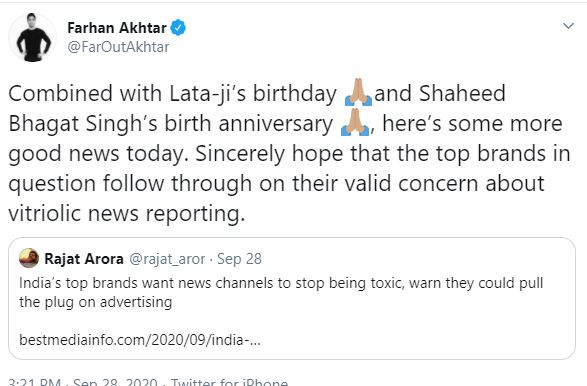Click Farhan Akhtar's profile picture

[x=33, y=37]
